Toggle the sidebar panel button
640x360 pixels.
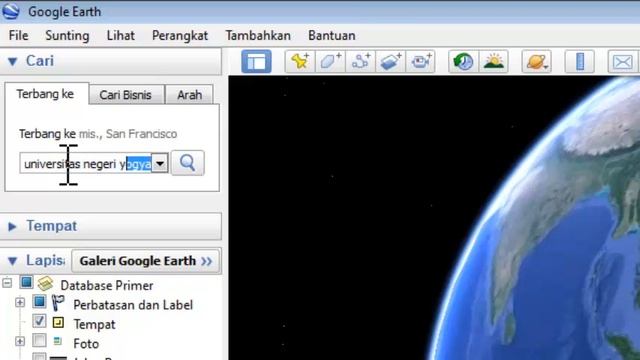coord(256,62)
